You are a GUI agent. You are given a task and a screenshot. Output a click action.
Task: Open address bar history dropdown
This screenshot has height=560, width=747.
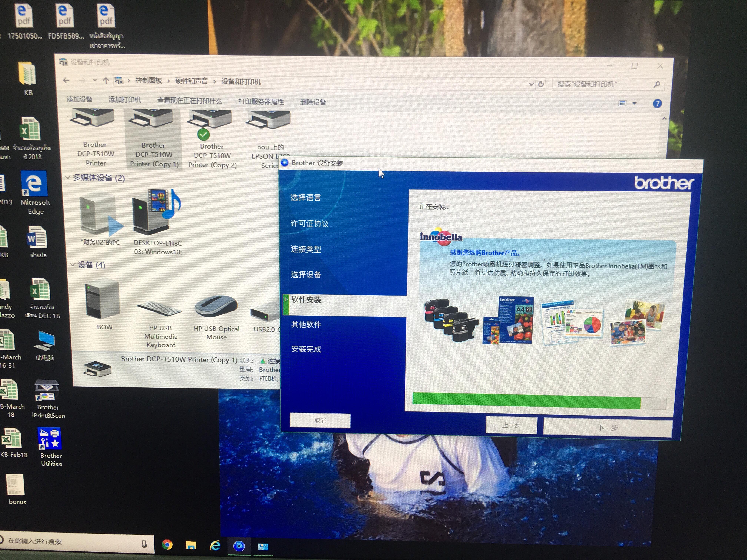tap(531, 84)
